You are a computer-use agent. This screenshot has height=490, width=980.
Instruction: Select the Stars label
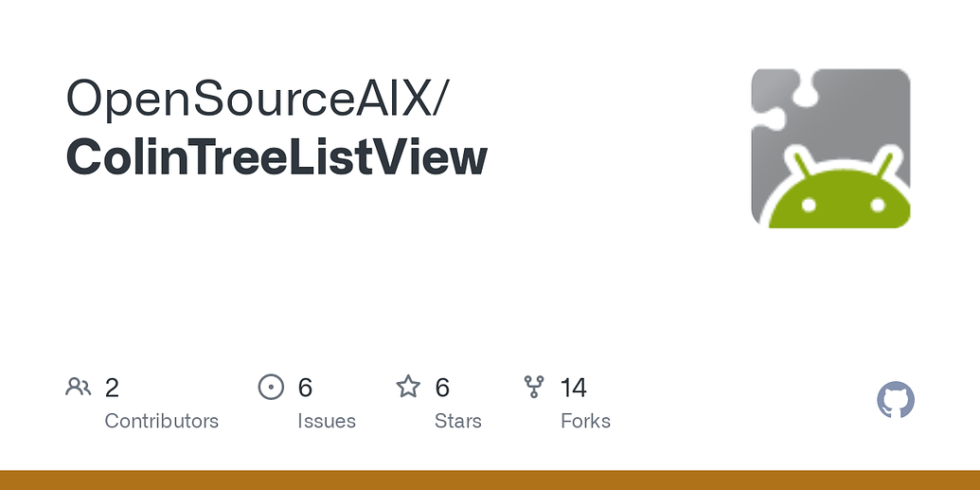pos(458,421)
